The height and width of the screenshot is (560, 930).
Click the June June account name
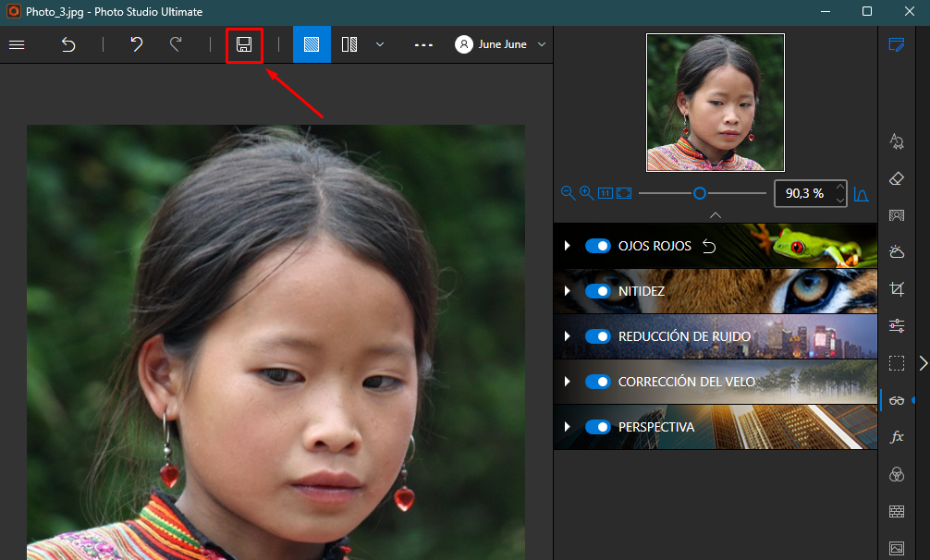tap(502, 44)
